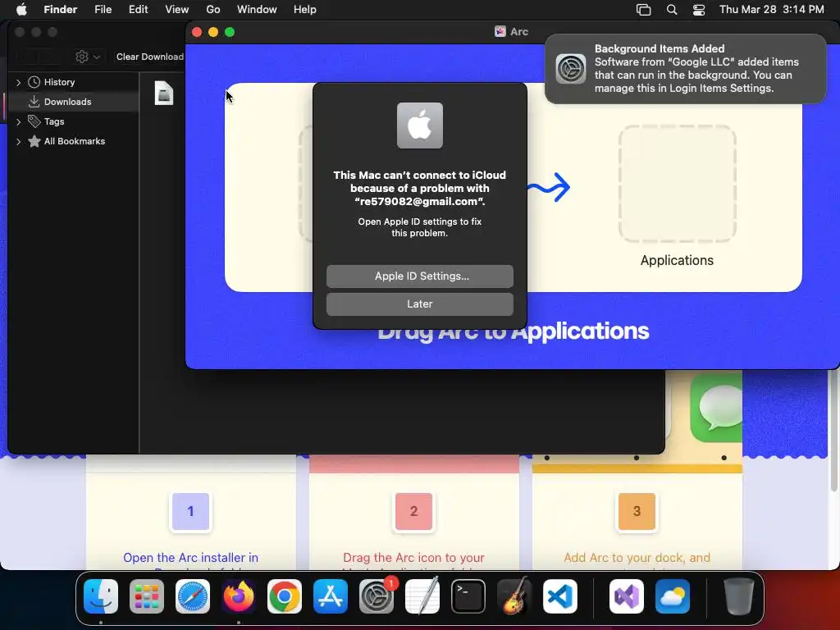The height and width of the screenshot is (630, 840).
Task: Open Visual Studio purple dock icon
Action: (x=627, y=596)
